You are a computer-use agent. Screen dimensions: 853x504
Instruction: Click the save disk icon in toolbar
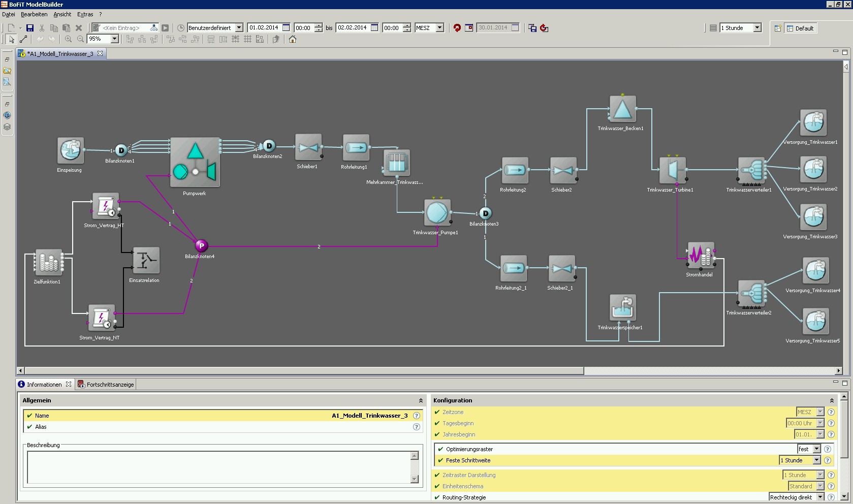point(30,28)
